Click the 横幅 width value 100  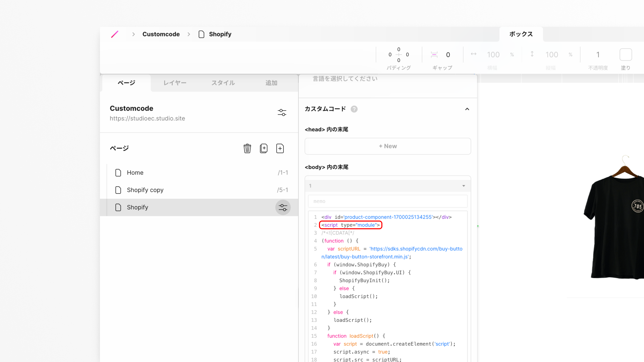coord(493,55)
